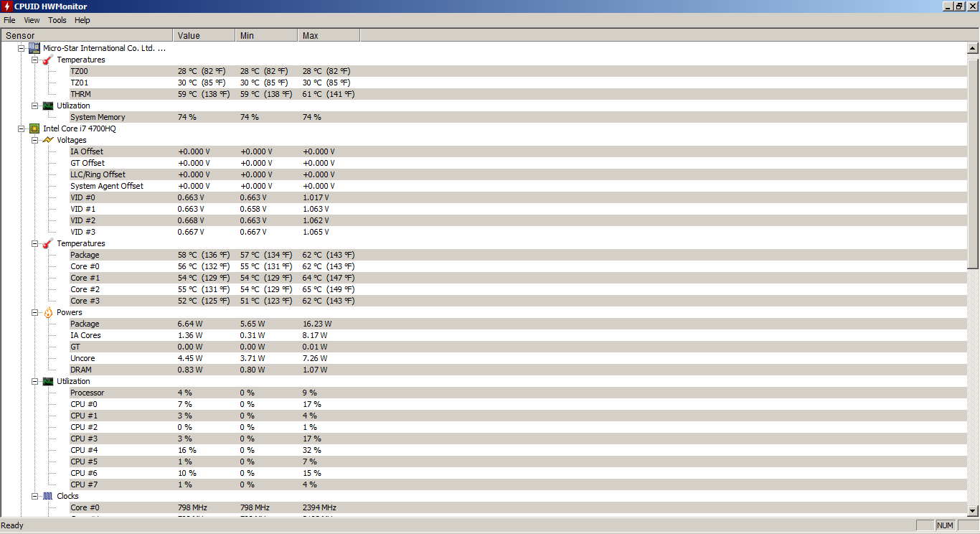Open the Tools menu
The width and height of the screenshot is (980, 534).
(57, 20)
